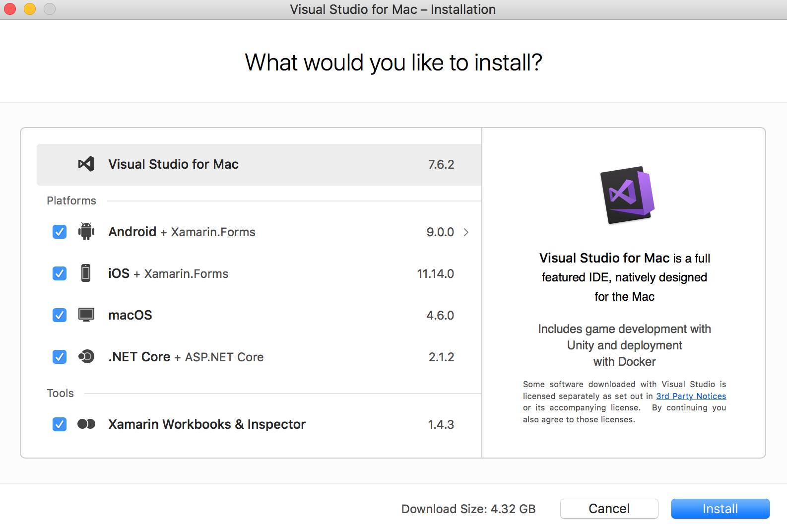Click the Android robot icon
Image resolution: width=787 pixels, height=532 pixels.
pos(86,231)
